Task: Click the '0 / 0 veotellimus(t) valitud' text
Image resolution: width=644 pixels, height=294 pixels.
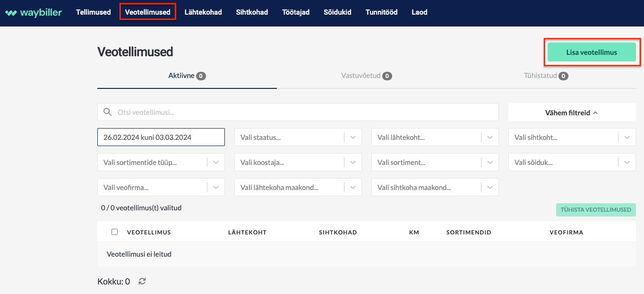Action: coord(141,208)
